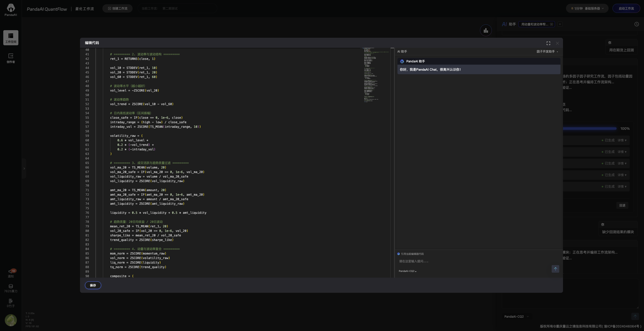Send the question with the arrow button
The image size is (644, 331).
click(555, 269)
